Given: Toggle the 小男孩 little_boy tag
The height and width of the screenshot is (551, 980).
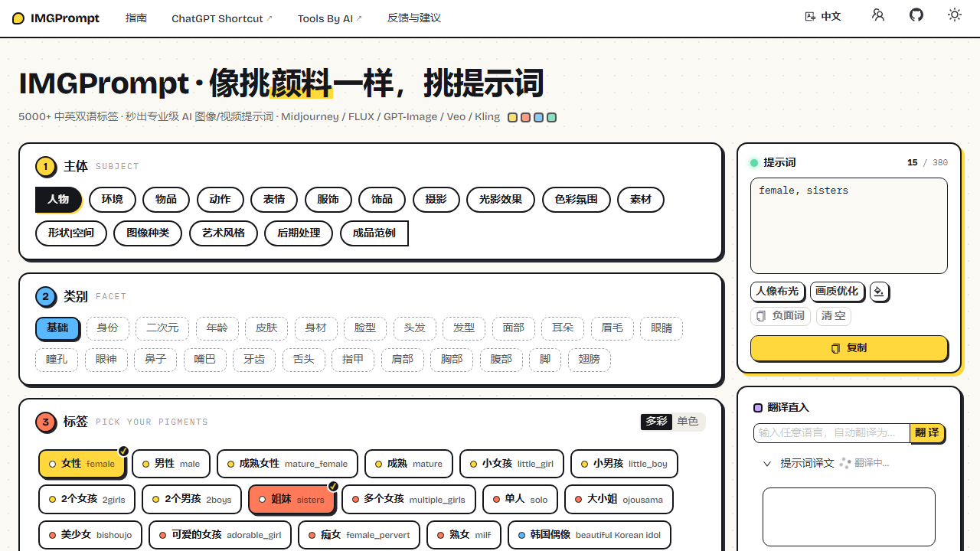Looking at the screenshot, I should (624, 464).
